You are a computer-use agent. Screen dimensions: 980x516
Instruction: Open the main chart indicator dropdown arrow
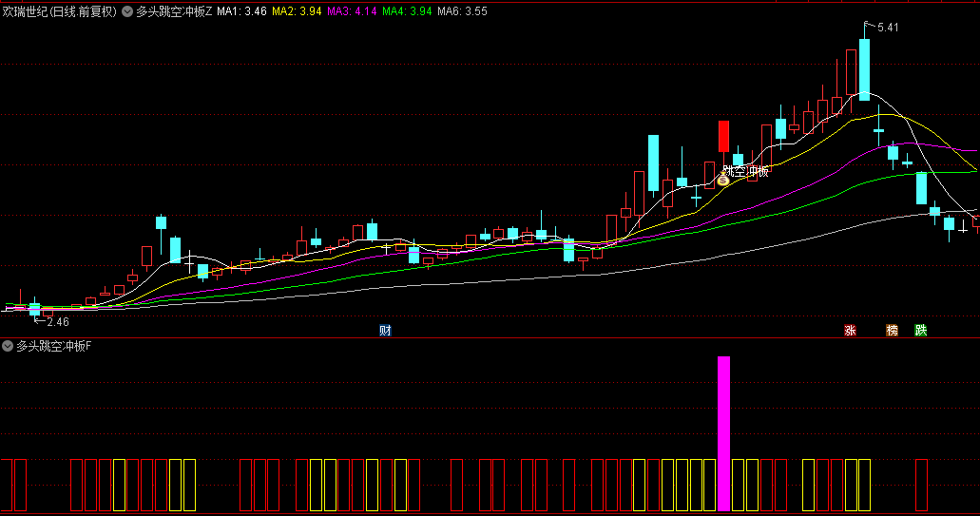(x=127, y=12)
